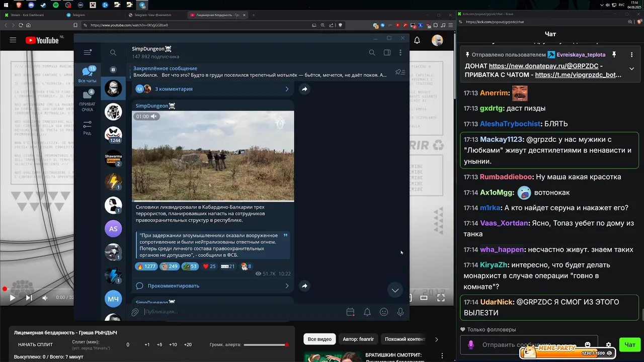Image resolution: width=644 pixels, height=362 pixels.
Task: Open YouTube notifications bell
Action: pos(417,40)
